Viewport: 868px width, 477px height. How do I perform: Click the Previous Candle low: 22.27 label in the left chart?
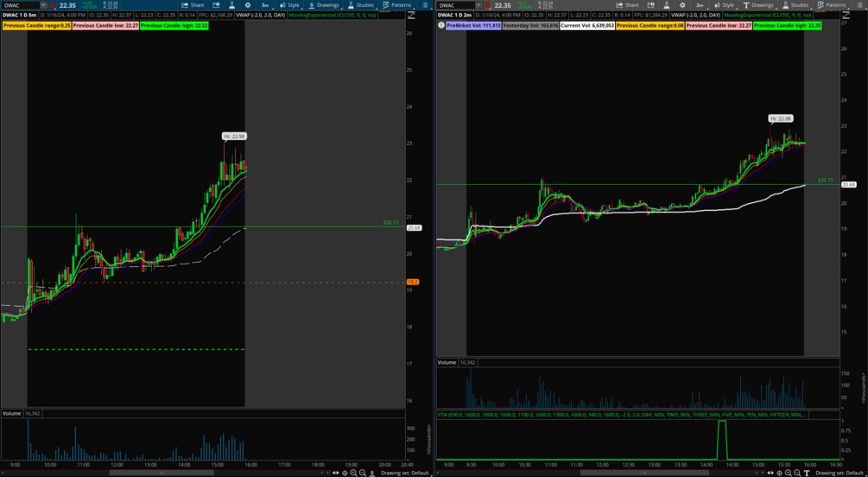105,25
